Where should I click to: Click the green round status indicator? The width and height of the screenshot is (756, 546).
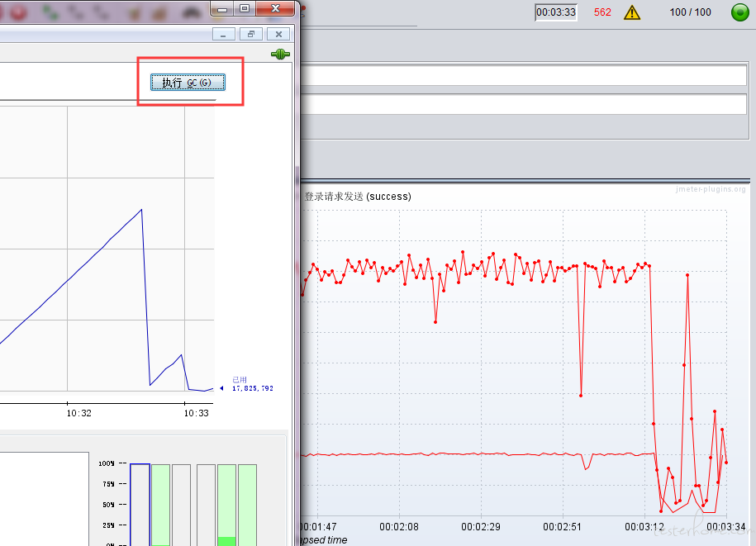pyautogui.click(x=739, y=12)
